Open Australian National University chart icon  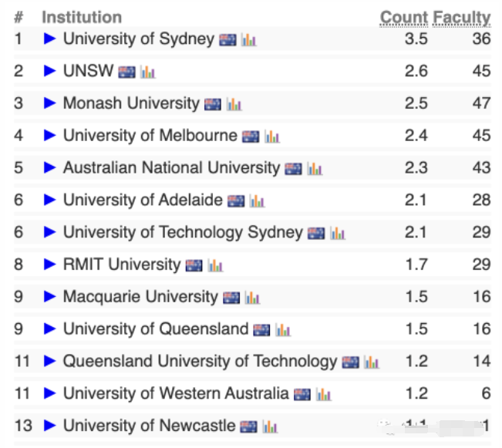click(315, 169)
